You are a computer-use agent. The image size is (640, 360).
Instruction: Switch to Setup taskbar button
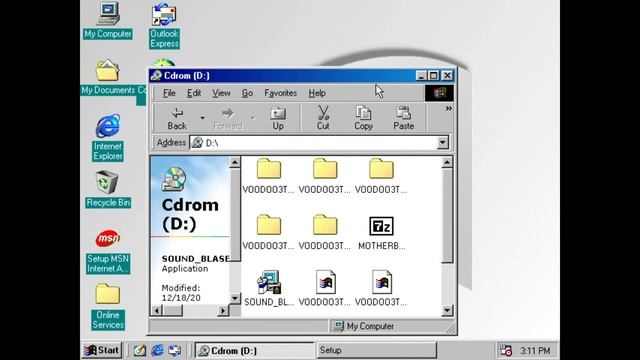(x=376, y=350)
